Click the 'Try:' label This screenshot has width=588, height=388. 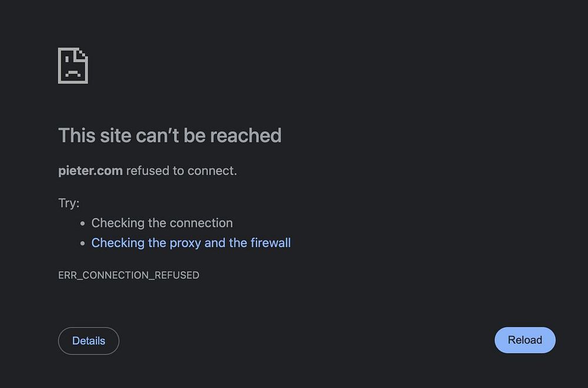(69, 203)
